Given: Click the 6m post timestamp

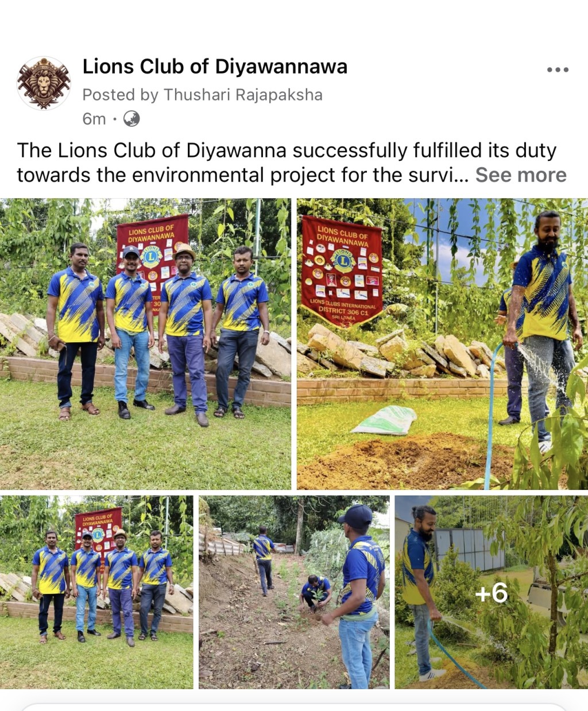Looking at the screenshot, I should point(94,119).
